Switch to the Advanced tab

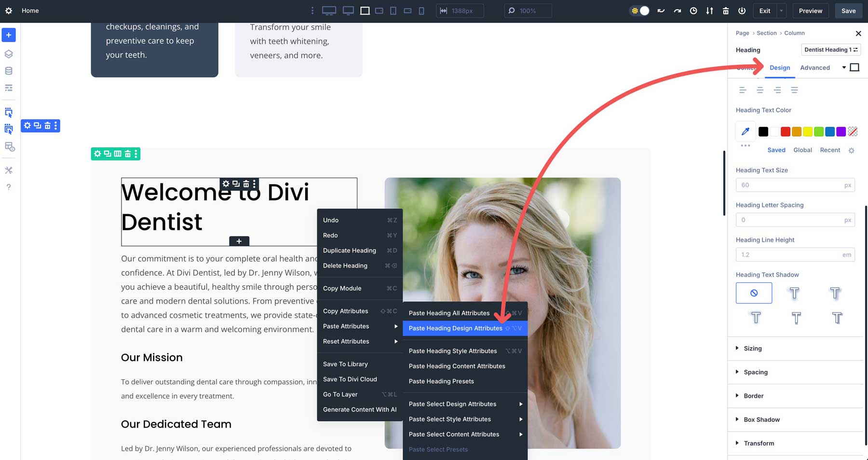pos(815,68)
